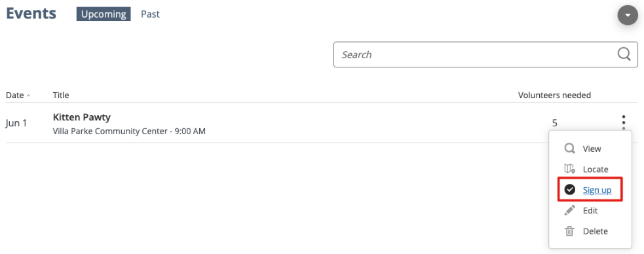The width and height of the screenshot is (644, 254).
Task: Sort events by Date column
Action: 15,95
